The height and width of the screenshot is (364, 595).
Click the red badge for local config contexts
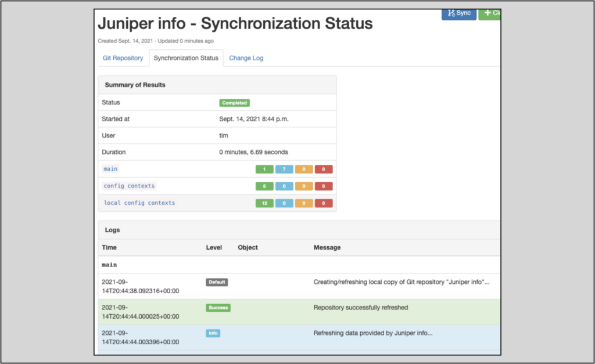pyautogui.click(x=323, y=203)
